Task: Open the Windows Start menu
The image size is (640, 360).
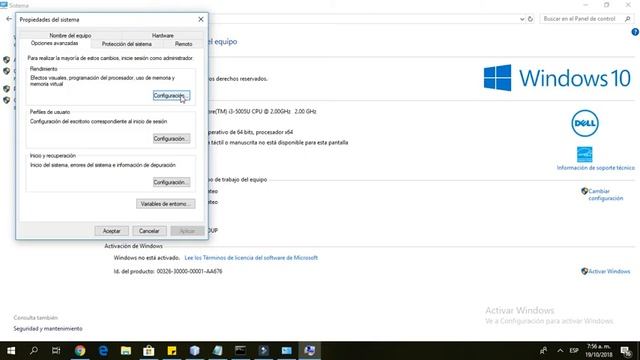Action: click(x=11, y=351)
